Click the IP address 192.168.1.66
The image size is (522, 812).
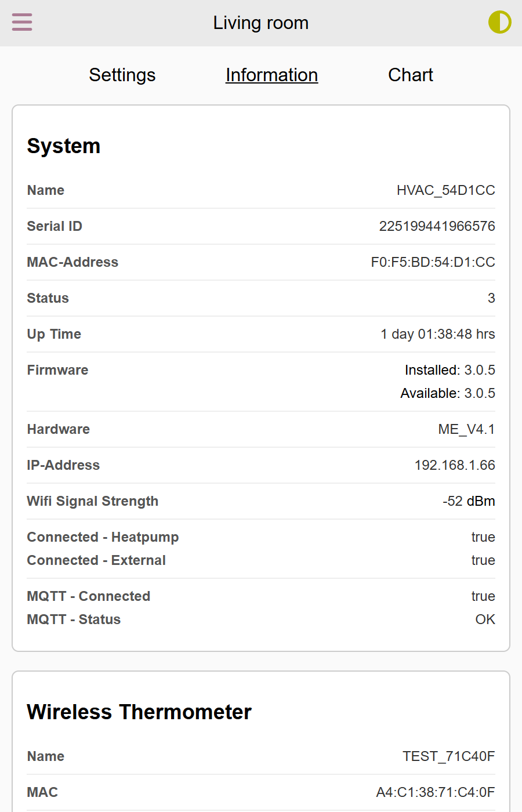coord(454,465)
